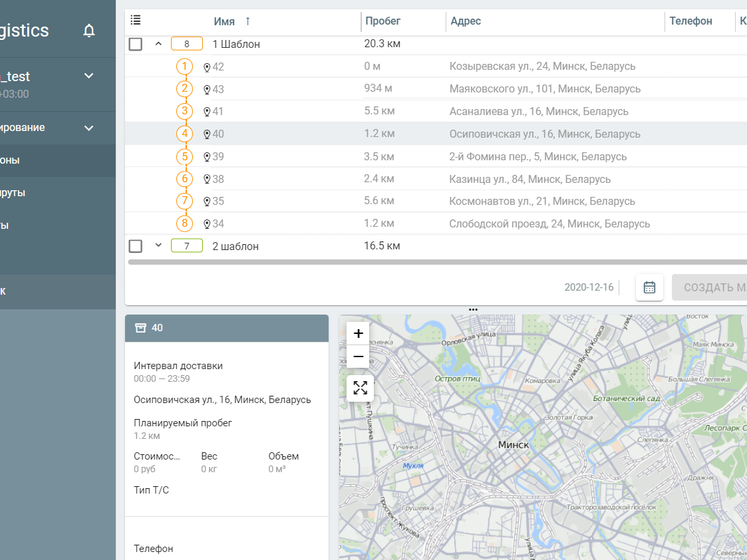Expand the 2 шаблон template chevron
Image resolution: width=747 pixels, height=560 pixels.
[158, 245]
